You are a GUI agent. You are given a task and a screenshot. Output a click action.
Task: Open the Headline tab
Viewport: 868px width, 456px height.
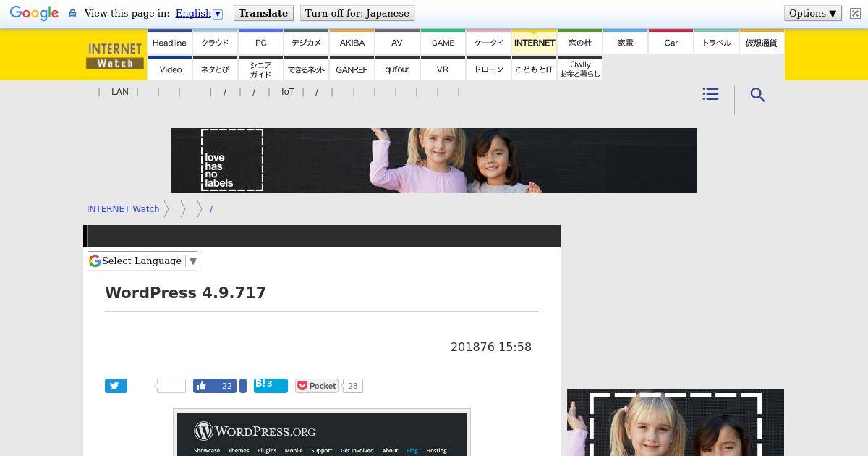(169, 42)
